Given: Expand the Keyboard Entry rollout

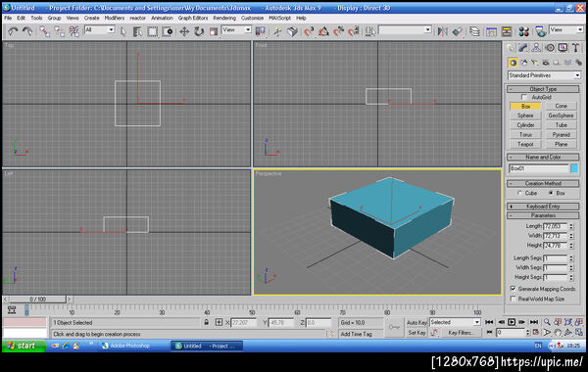Looking at the screenshot, I should (x=543, y=206).
